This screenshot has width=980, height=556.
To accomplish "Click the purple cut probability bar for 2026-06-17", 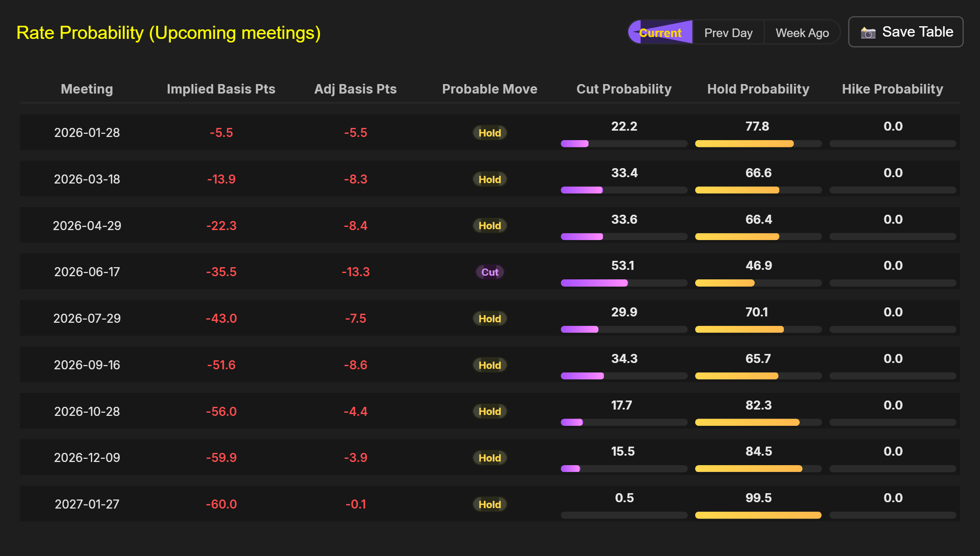I will 594,283.
